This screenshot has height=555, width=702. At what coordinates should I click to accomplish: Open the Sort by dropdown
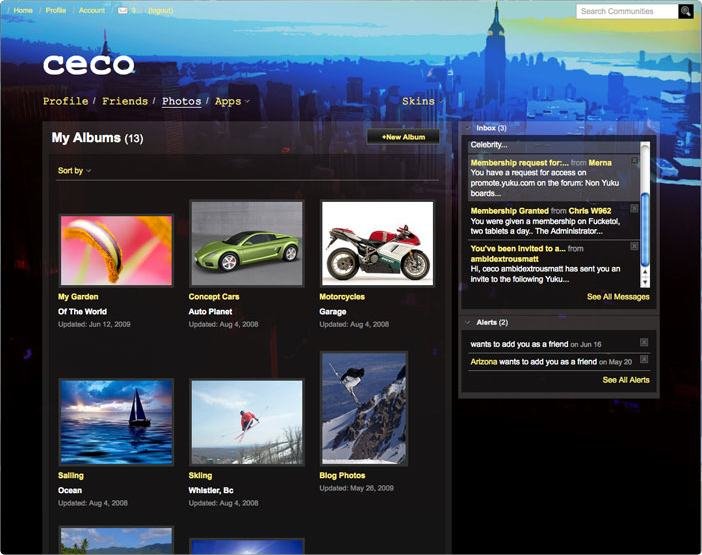[x=74, y=171]
